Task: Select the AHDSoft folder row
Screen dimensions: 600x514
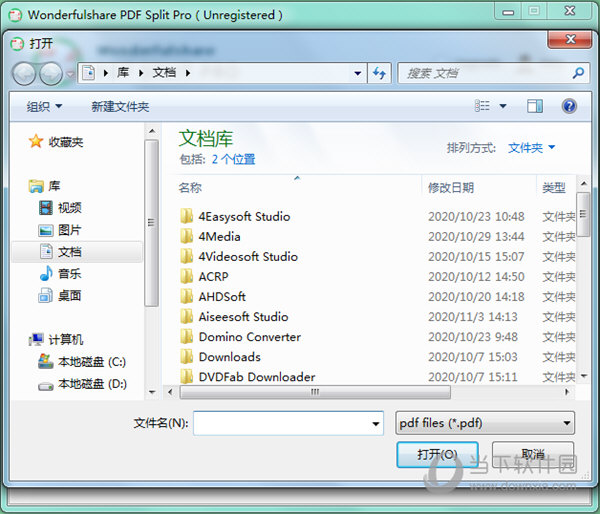Action: click(377, 297)
